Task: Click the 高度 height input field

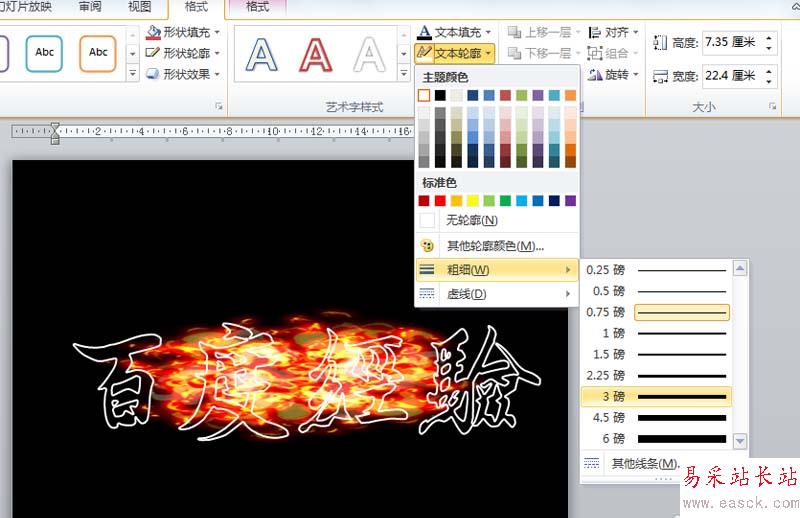Action: [733, 42]
